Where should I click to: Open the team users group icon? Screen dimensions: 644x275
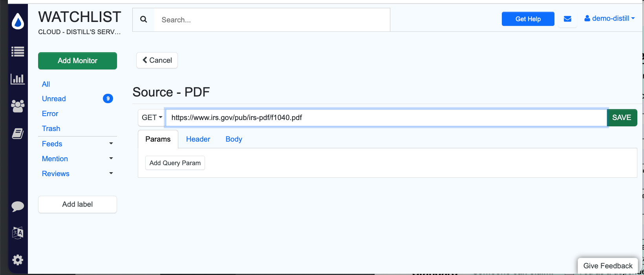(x=18, y=106)
